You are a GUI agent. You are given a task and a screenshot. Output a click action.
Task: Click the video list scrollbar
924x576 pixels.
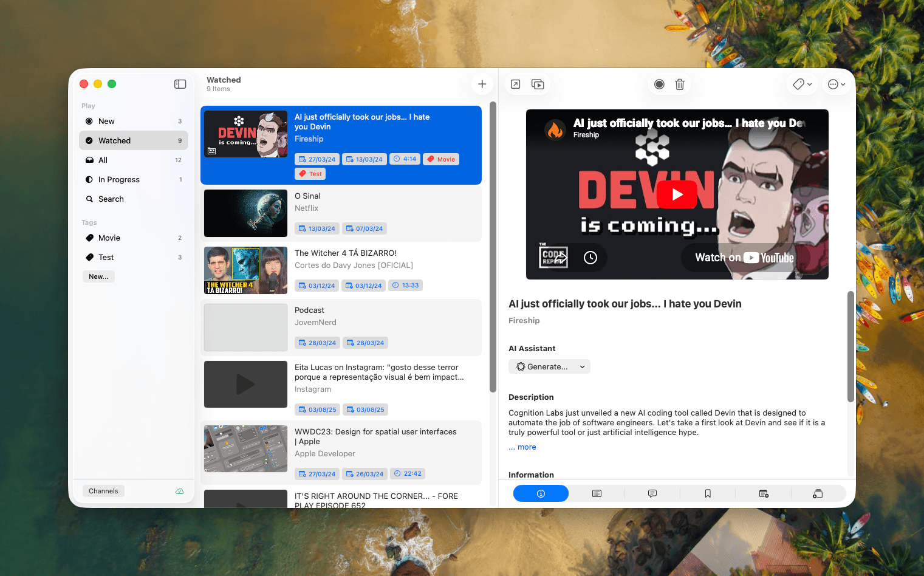point(493,246)
